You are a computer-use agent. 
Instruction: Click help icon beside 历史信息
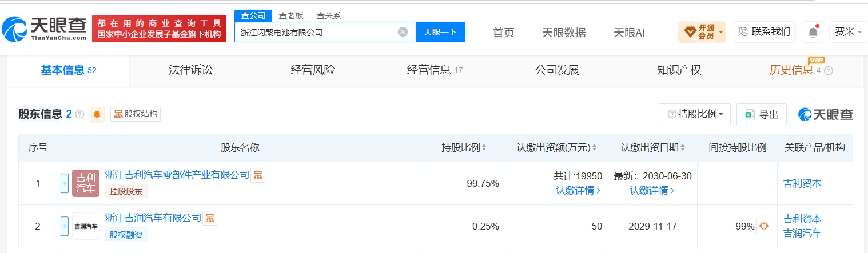(x=828, y=71)
